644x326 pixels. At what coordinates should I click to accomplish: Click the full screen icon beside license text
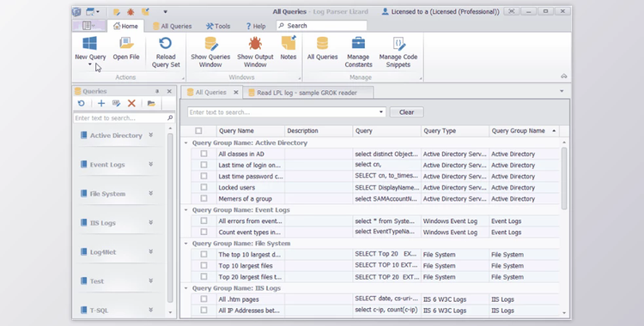coord(512,11)
